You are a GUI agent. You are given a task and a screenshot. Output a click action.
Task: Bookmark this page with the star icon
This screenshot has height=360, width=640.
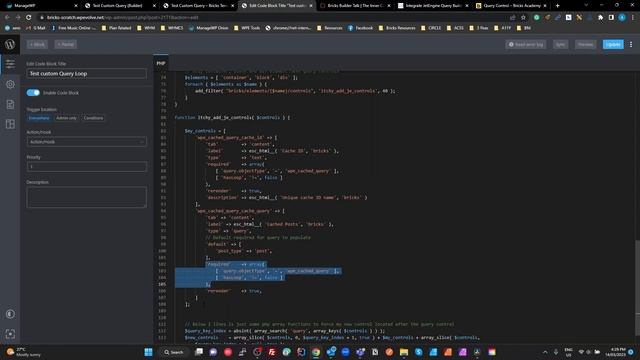point(523,18)
